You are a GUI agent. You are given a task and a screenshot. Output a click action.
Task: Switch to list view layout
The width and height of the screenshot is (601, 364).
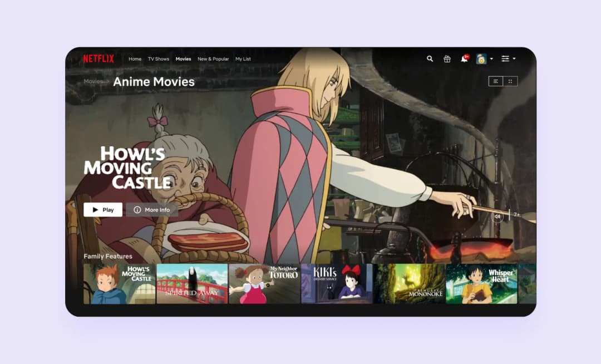click(x=496, y=81)
